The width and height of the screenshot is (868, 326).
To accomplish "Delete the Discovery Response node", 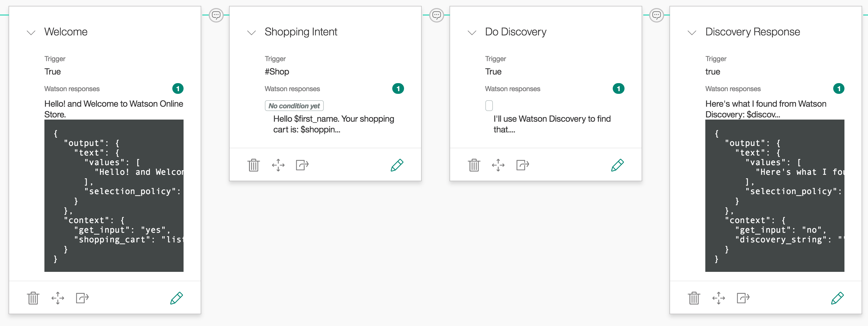I will 694,298.
